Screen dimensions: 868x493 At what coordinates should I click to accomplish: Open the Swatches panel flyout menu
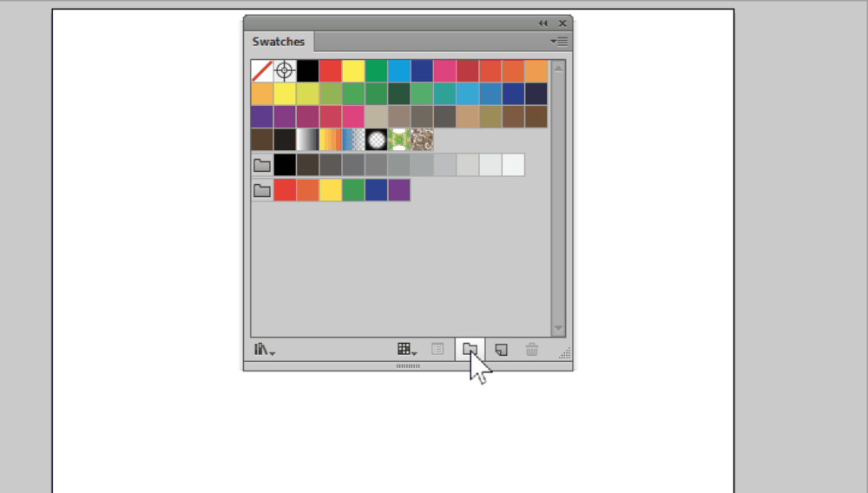[559, 42]
